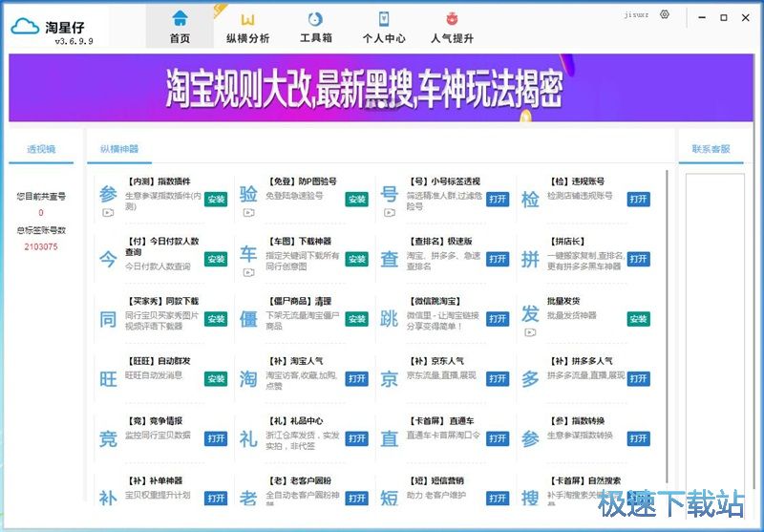Screen dimensions: 764x532
Task: Click the 直 icon for 直通车
Action: pos(390,439)
